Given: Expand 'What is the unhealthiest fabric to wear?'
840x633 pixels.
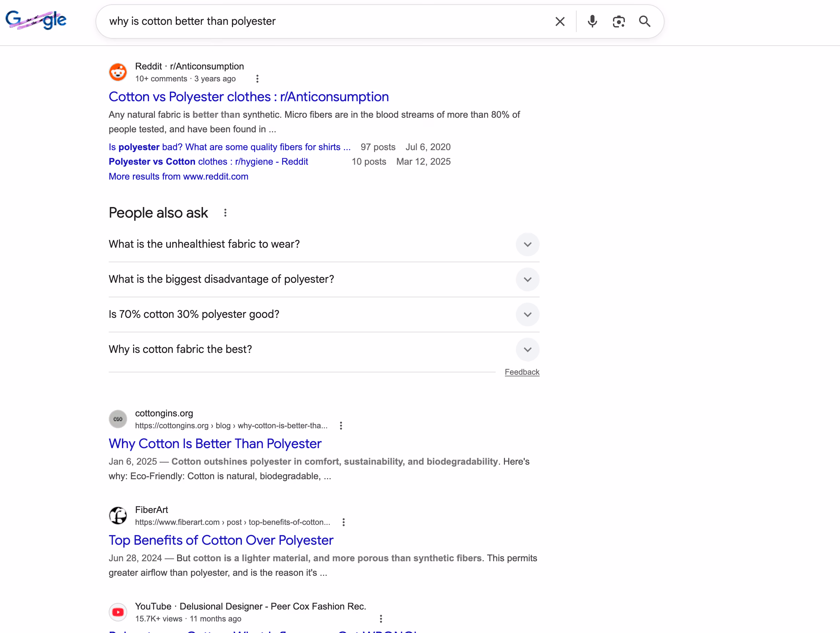Looking at the screenshot, I should pyautogui.click(x=324, y=244).
